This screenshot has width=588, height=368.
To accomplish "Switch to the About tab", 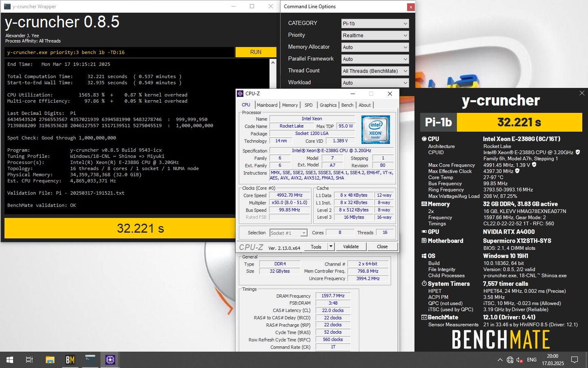I will 365,105.
